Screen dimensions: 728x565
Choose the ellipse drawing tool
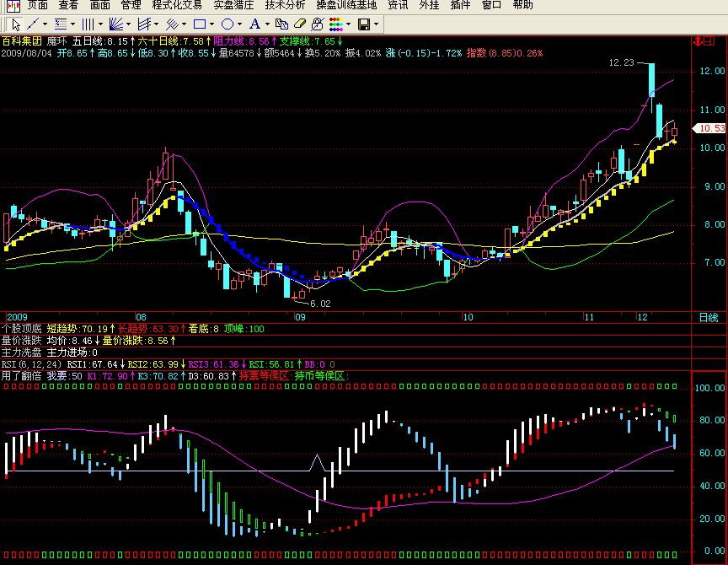(x=227, y=24)
